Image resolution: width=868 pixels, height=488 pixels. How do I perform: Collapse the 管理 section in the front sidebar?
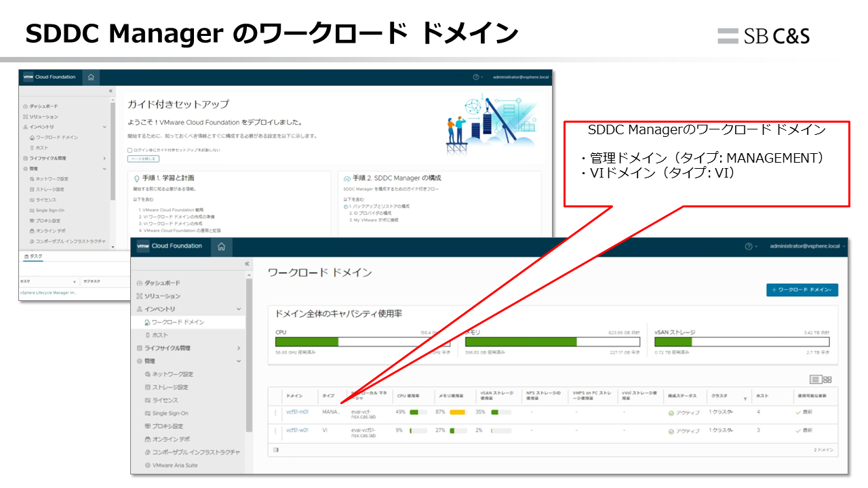tap(239, 361)
